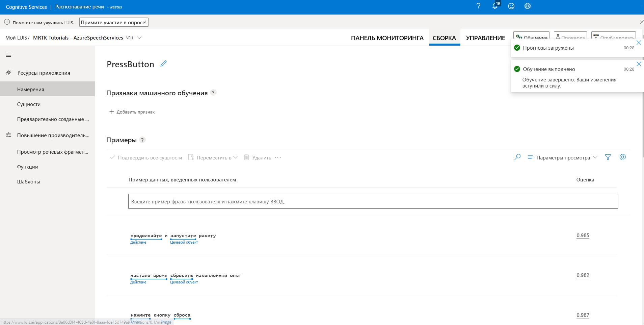
Task: Delete selected examples with the trash icon
Action: 246,157
